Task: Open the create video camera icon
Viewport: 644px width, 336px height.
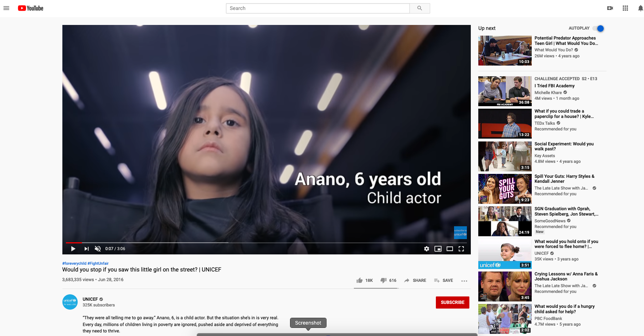Action: (610, 8)
